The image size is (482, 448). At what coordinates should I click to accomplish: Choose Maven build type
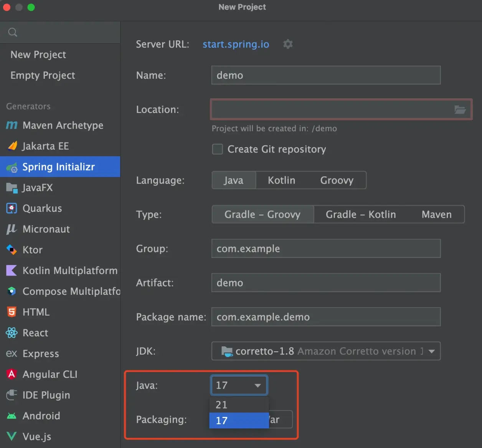pos(436,214)
